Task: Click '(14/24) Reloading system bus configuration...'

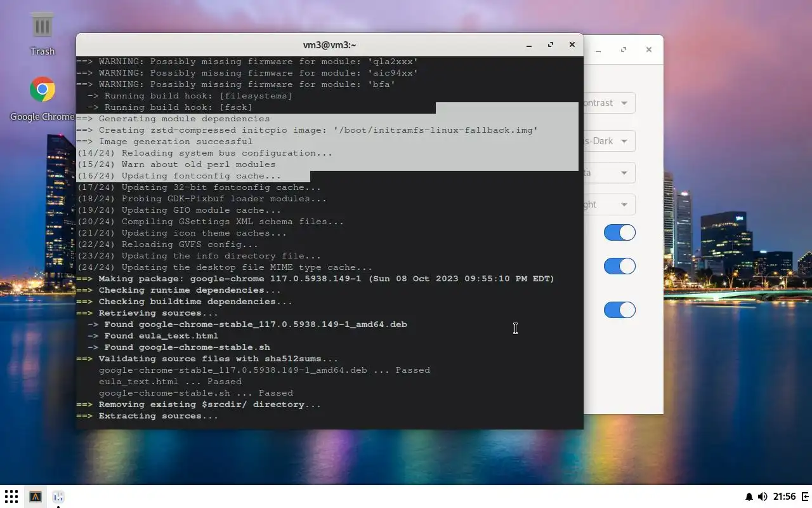Action: (204, 153)
